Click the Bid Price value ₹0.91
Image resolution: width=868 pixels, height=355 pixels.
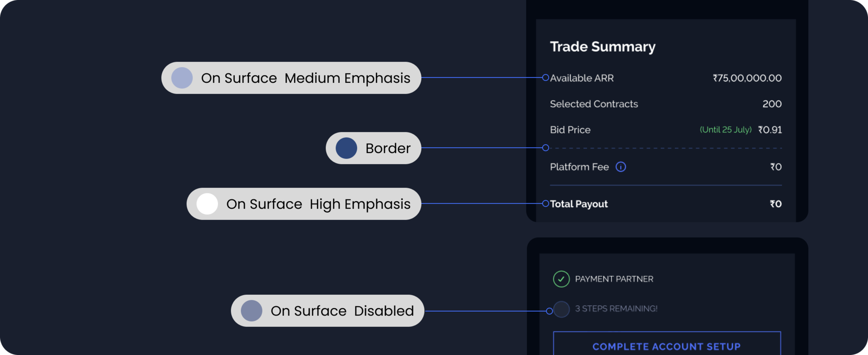click(770, 130)
